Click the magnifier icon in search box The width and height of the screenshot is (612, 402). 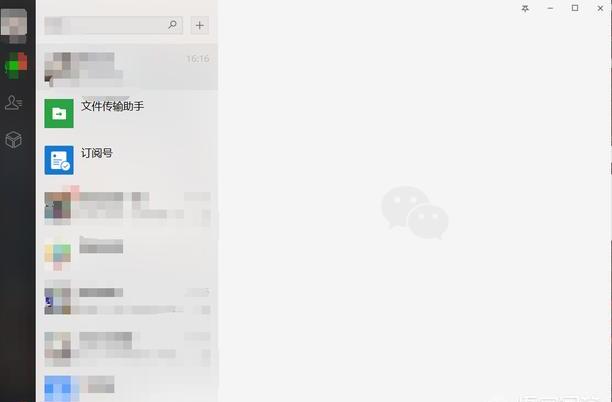point(172,25)
